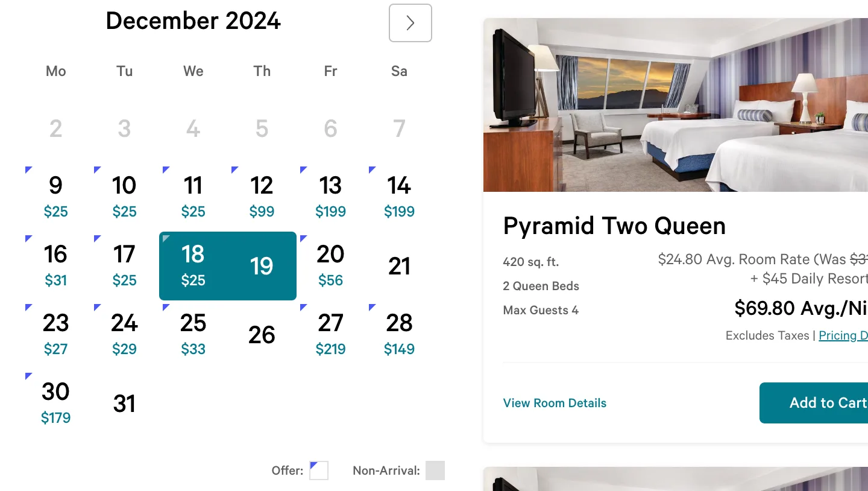The image size is (868, 491).
Task: Open View Room Details link
Action: pyautogui.click(x=555, y=403)
